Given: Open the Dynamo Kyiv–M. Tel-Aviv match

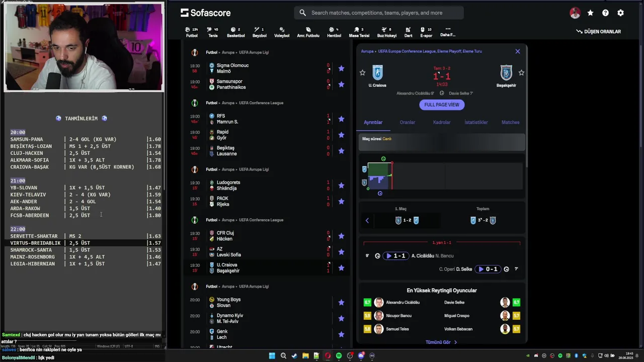Looking at the screenshot, I should click(x=267, y=318).
